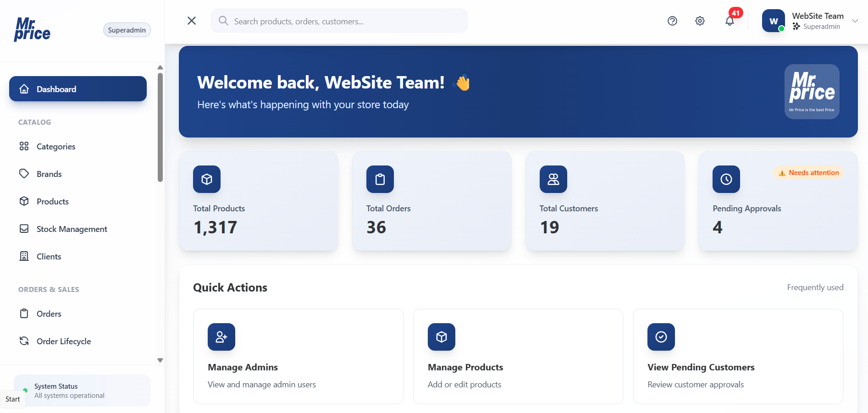Click the Clients building icon
This screenshot has height=413, width=868.
click(x=24, y=256)
